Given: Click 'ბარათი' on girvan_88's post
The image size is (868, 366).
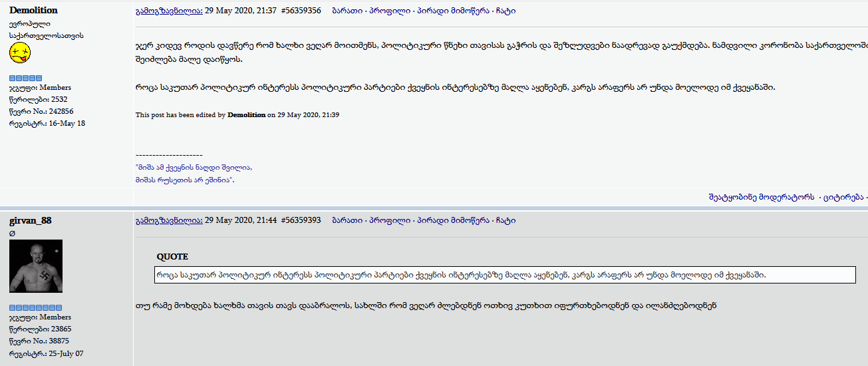Looking at the screenshot, I should (x=347, y=220).
